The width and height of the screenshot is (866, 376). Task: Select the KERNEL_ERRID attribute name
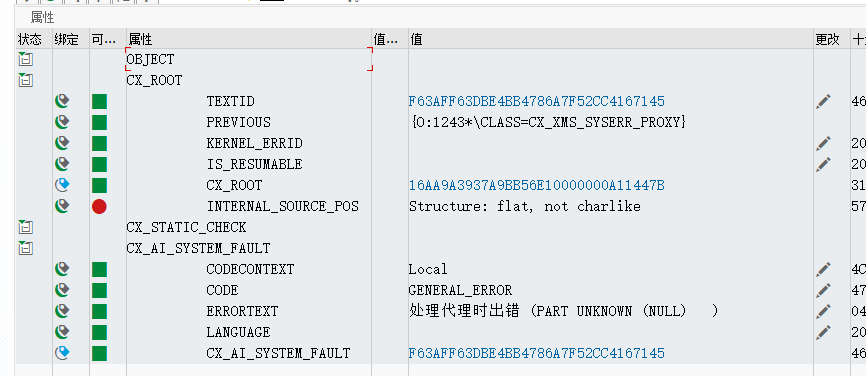pyautogui.click(x=255, y=143)
